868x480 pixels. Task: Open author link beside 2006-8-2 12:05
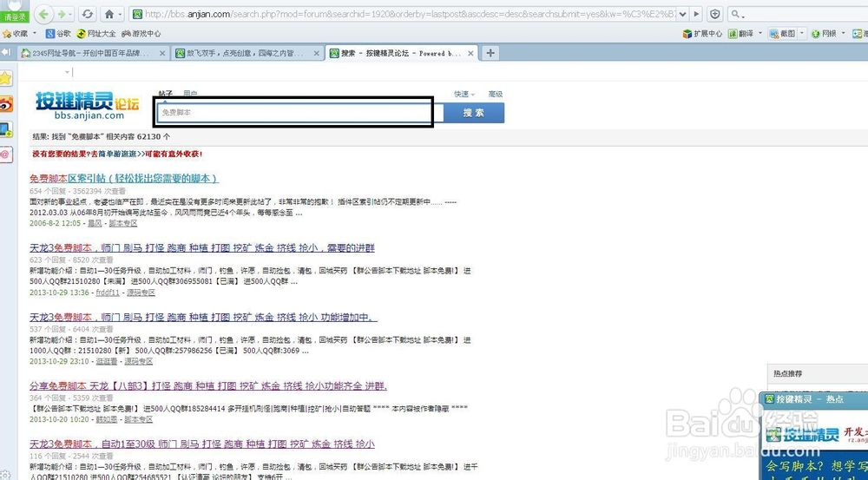pos(95,223)
